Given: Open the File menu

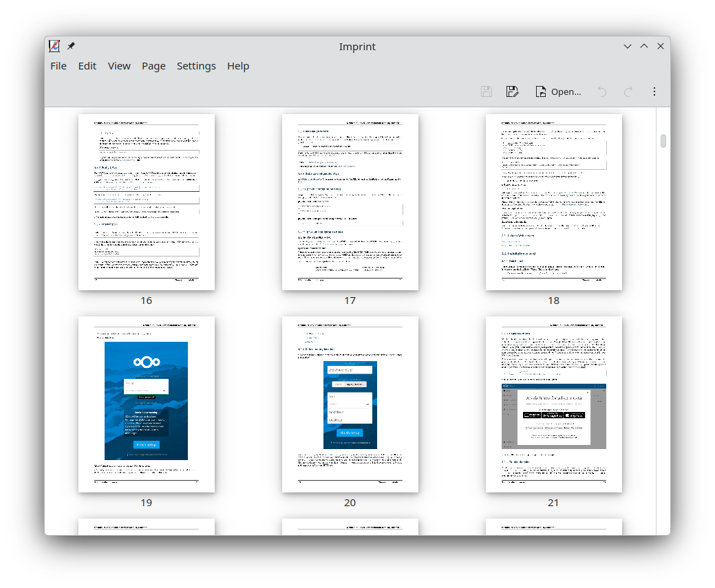Looking at the screenshot, I should [58, 66].
